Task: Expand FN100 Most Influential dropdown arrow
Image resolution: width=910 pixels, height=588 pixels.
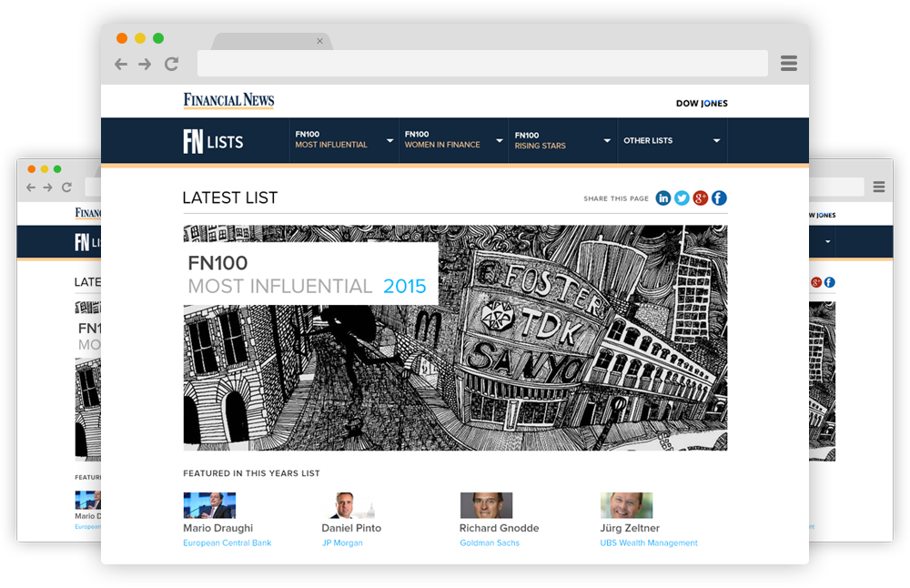Action: click(390, 140)
